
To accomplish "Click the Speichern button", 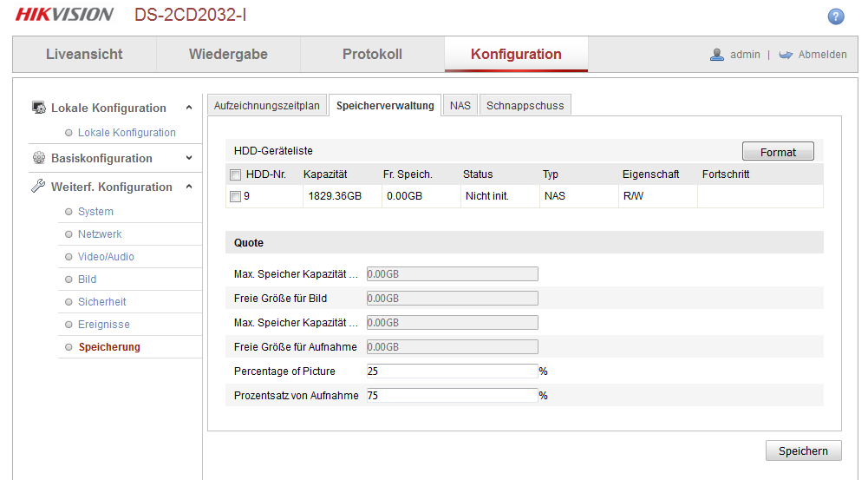I will (803, 451).
